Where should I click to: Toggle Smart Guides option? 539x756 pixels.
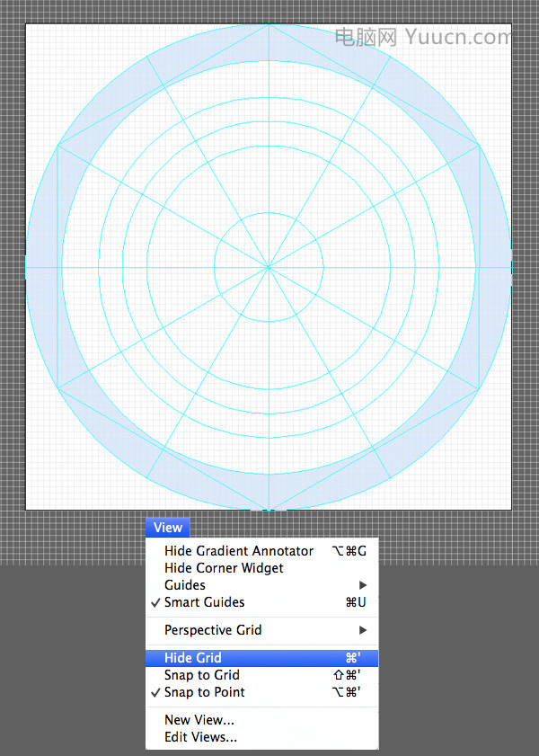click(x=262, y=602)
